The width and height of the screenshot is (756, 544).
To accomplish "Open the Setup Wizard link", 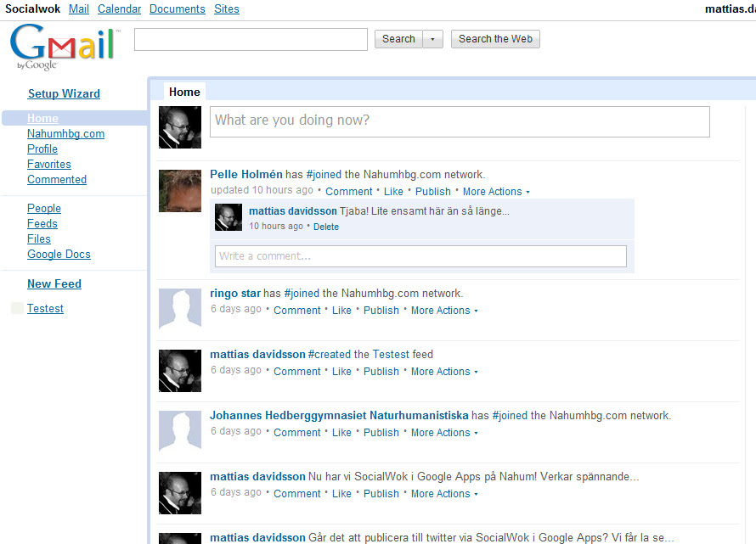I will tap(64, 93).
